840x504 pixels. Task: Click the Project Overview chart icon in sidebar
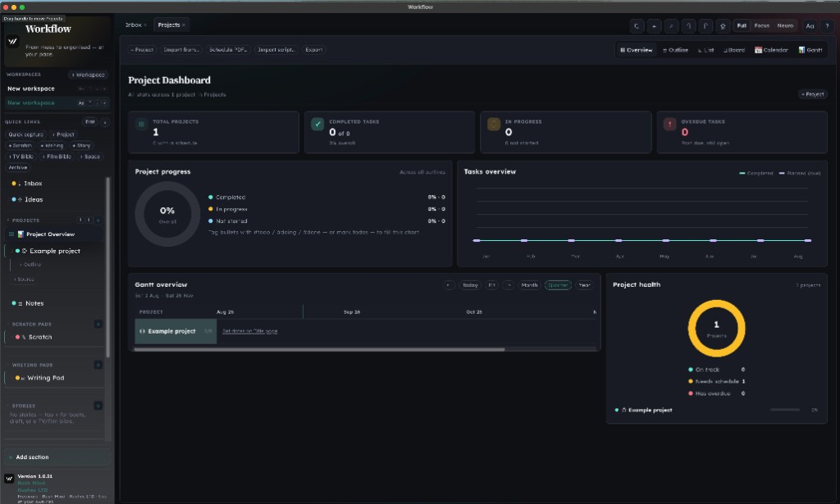pyautogui.click(x=21, y=234)
